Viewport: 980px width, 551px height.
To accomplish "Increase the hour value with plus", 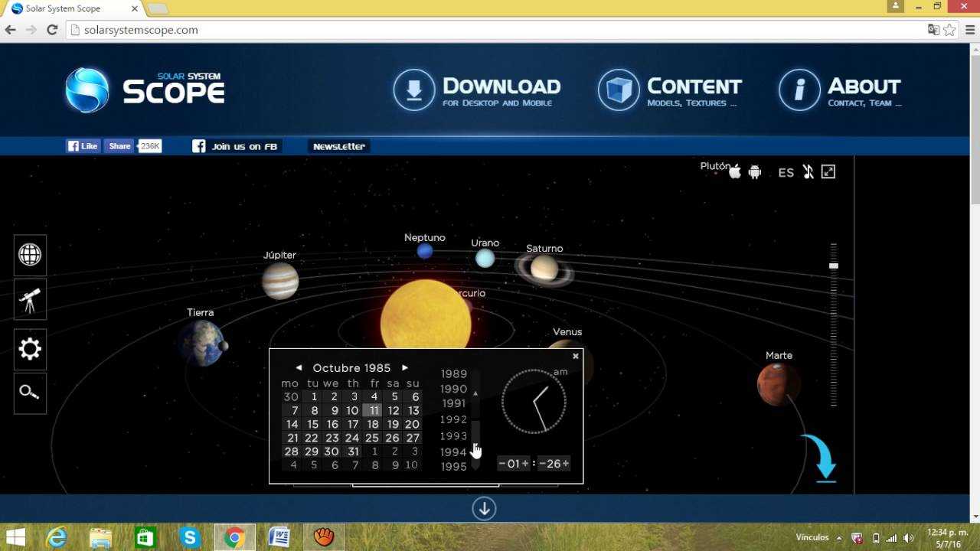I will point(525,464).
